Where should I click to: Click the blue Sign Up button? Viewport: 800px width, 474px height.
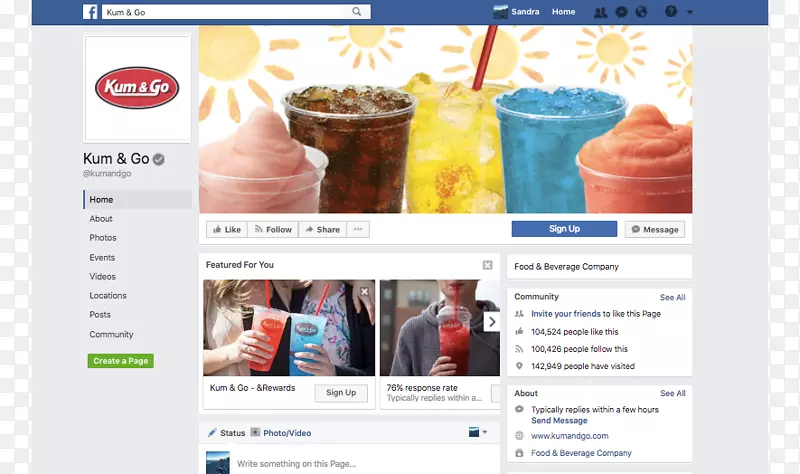coord(564,229)
